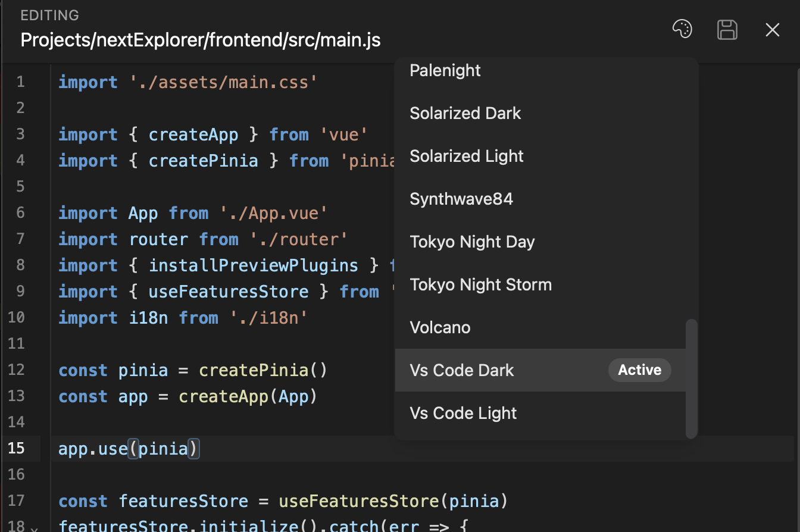
Task: Click createPinia() call on line 12
Action: pos(263,370)
